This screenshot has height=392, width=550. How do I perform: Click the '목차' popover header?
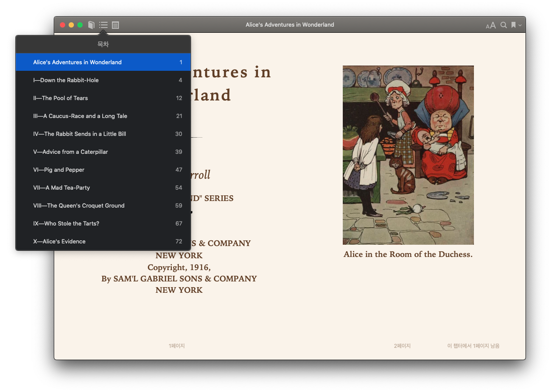tap(103, 45)
